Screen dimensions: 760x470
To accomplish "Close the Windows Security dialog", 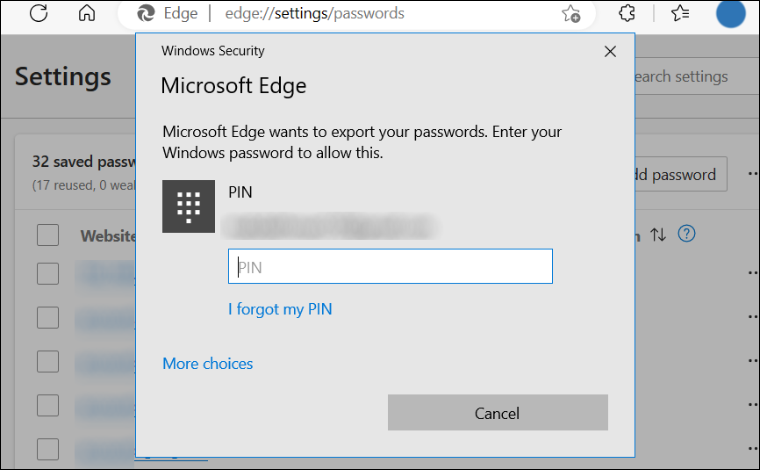I will click(610, 51).
